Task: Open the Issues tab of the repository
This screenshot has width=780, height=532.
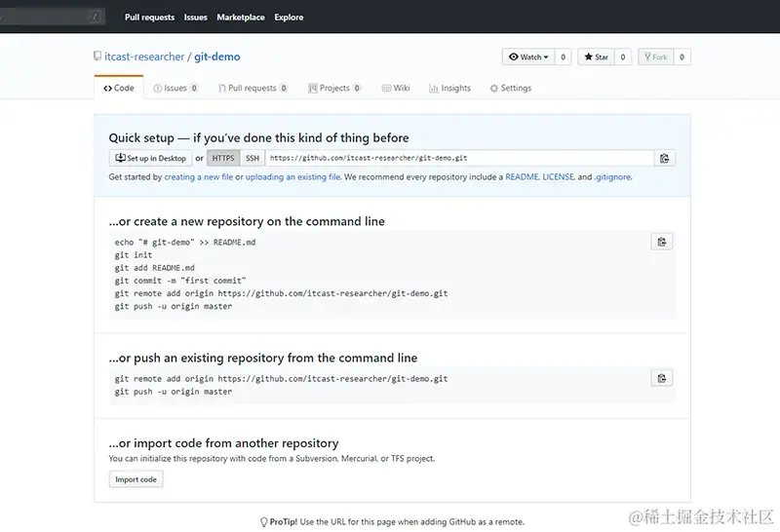Action: (x=175, y=88)
